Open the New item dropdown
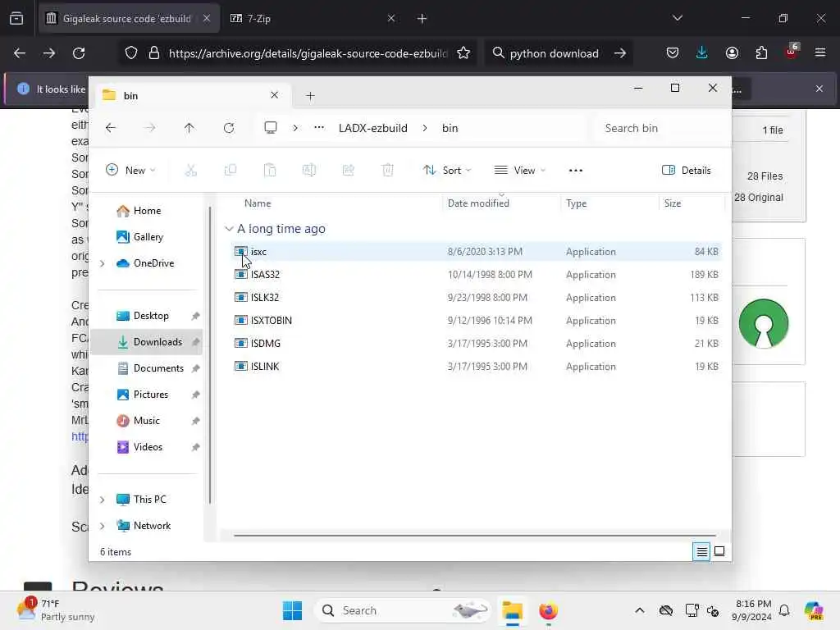 tap(130, 171)
